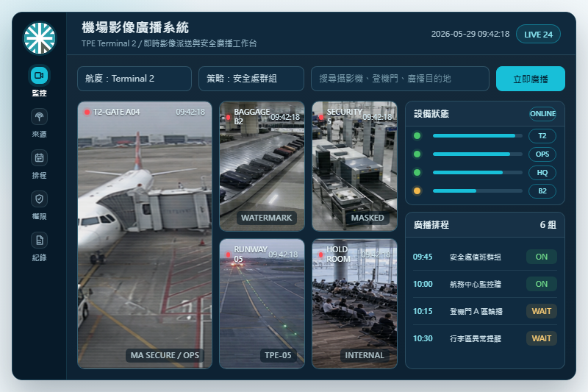Screen dimensions: 588x392
Task: Open the T2-GATE A04 camera feed
Action: click(145, 235)
